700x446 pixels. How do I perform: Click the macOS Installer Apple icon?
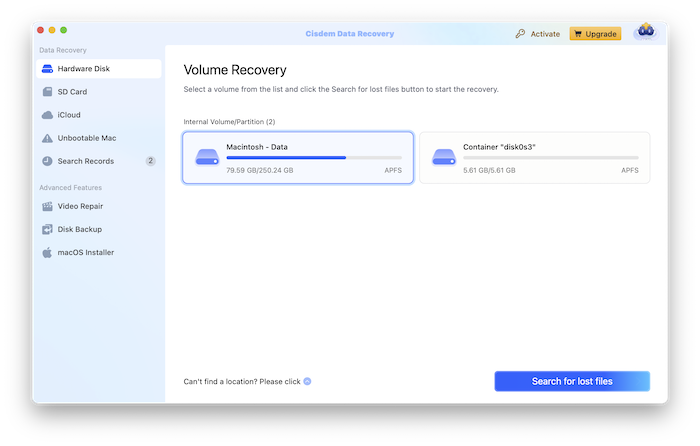(x=47, y=253)
